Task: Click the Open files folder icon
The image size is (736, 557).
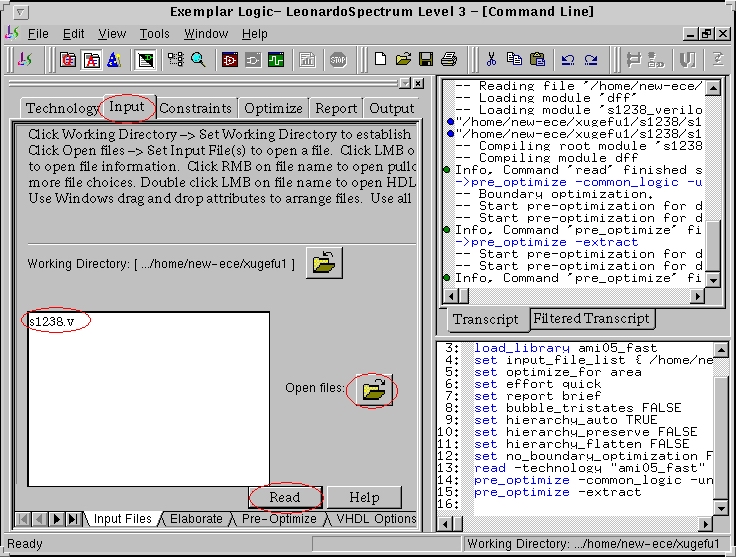Action: [374, 390]
